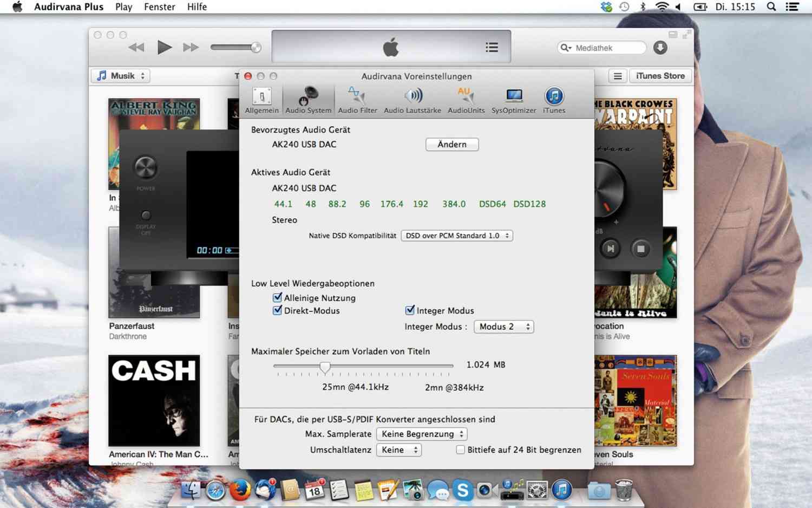Enable Bittiefe auf 24 Bit begrenzen
812x508 pixels.
pos(460,450)
